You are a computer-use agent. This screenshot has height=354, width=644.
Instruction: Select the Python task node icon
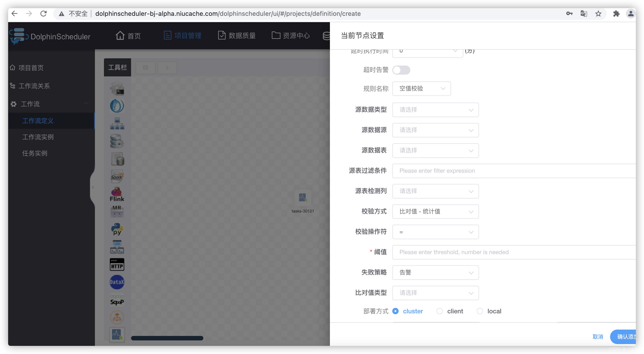[117, 229]
